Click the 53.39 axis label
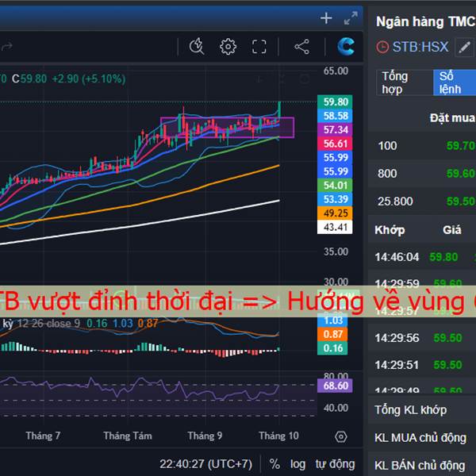Screen dimensions: 476x476 point(335,199)
